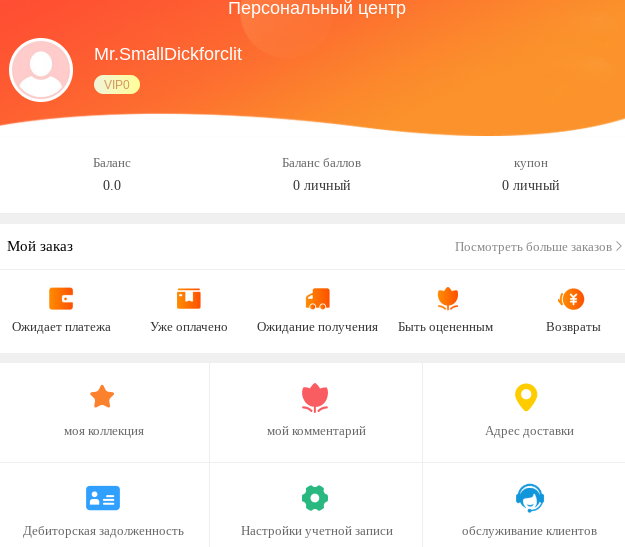Screen dimensions: 625x547
Task: Open the wallet icon for Ожидает платежа
Action: 61,299
